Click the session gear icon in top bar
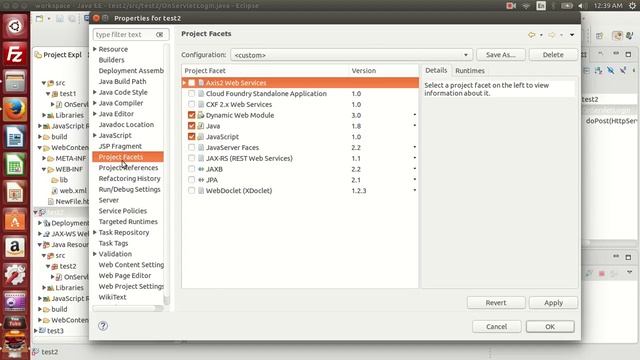Image resolution: width=640 pixels, height=360 pixels. click(x=632, y=6)
